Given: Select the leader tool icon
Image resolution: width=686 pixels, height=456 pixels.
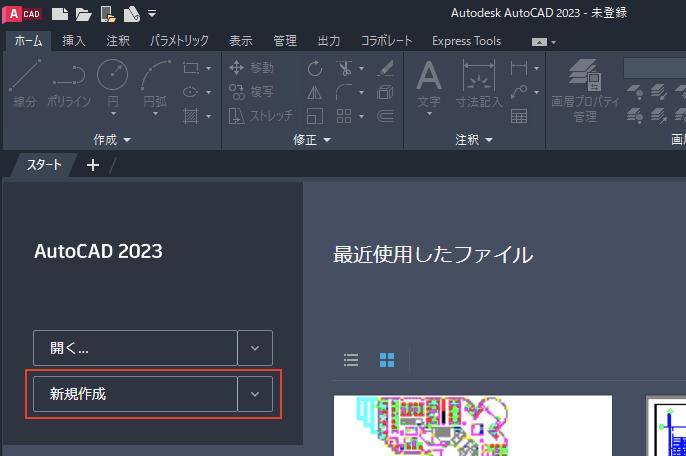Looking at the screenshot, I should tap(518, 92).
